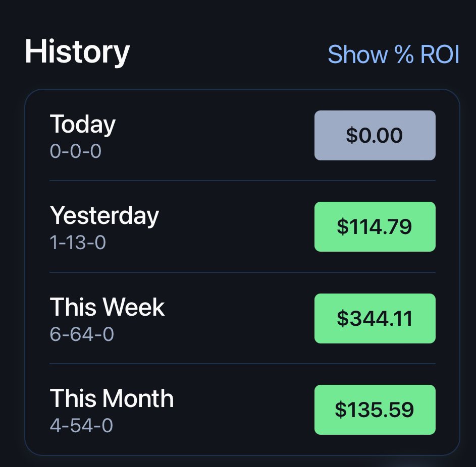
Task: Tap the 1-13-0 record under Yesterday
Action: click(78, 243)
